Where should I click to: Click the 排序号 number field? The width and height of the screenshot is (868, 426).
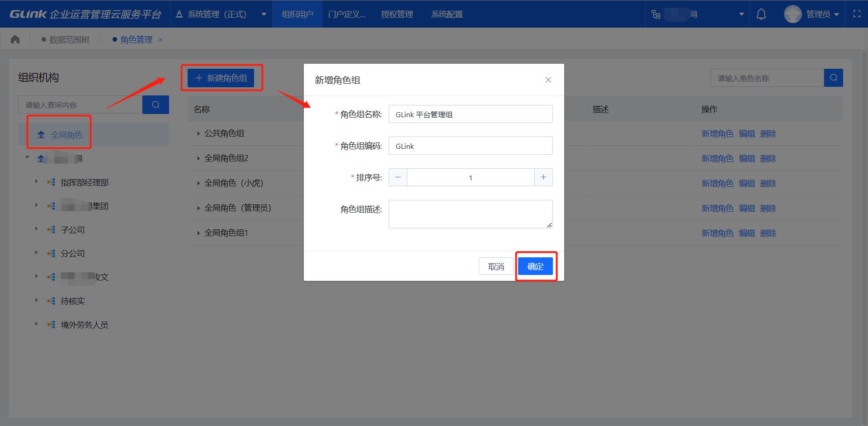tap(471, 177)
